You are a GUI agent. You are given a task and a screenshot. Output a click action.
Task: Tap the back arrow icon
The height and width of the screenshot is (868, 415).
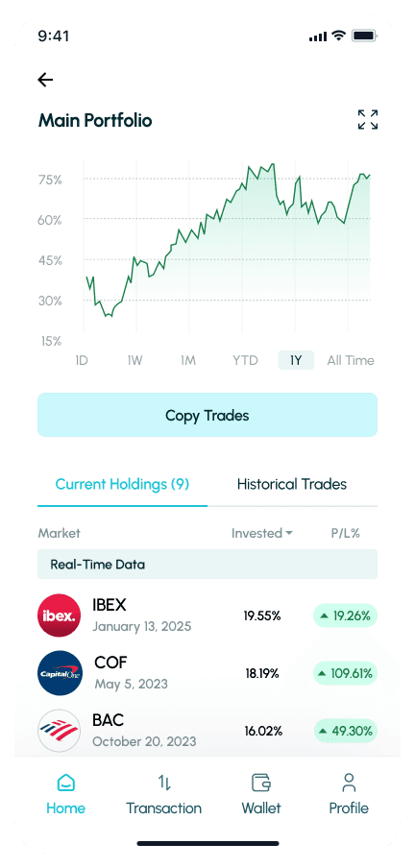tap(45, 80)
